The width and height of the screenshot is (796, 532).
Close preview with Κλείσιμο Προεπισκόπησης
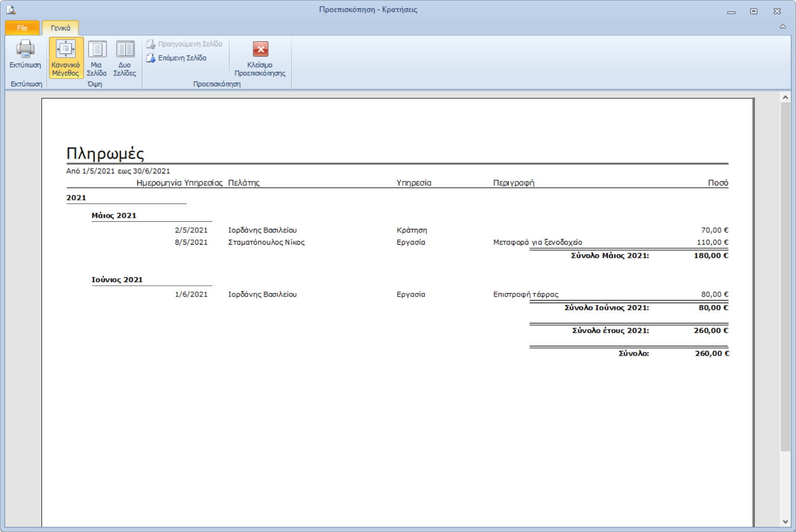260,57
